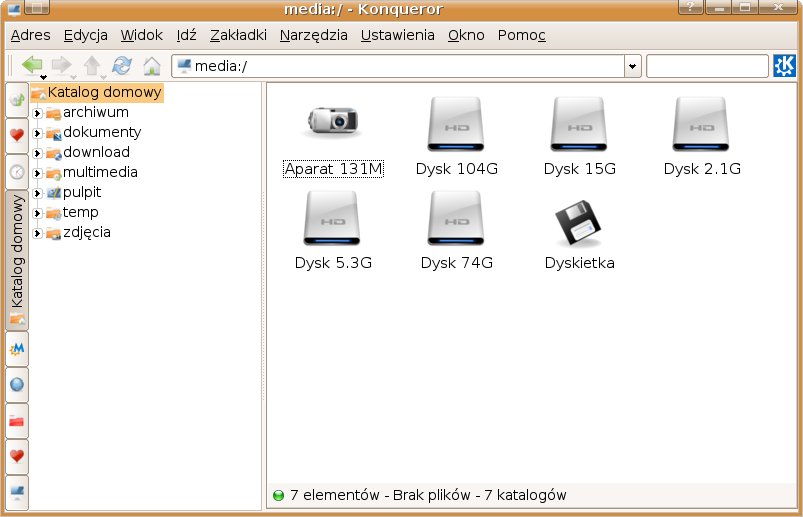The image size is (803, 517).
Task: Expand the dokumenty folder
Action: click(37, 133)
